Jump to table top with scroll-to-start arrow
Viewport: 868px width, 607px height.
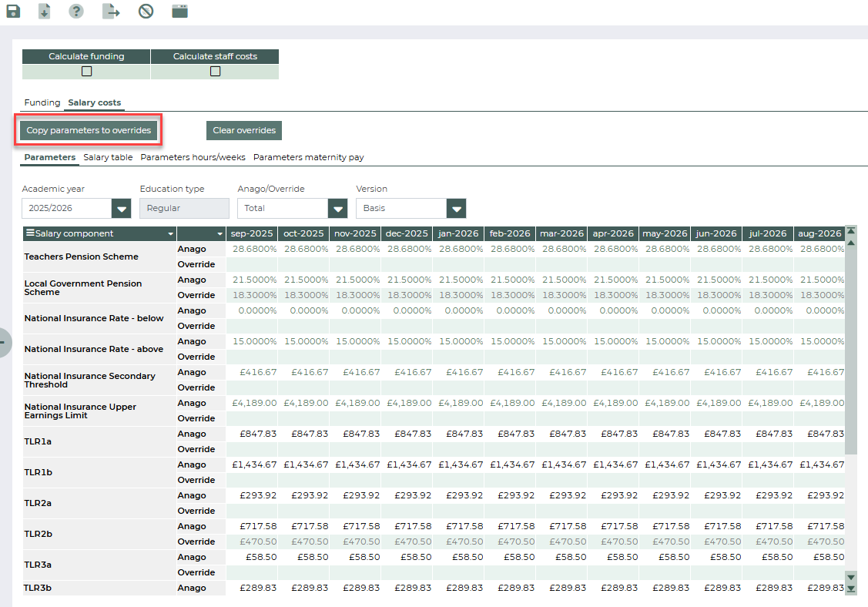(851, 231)
